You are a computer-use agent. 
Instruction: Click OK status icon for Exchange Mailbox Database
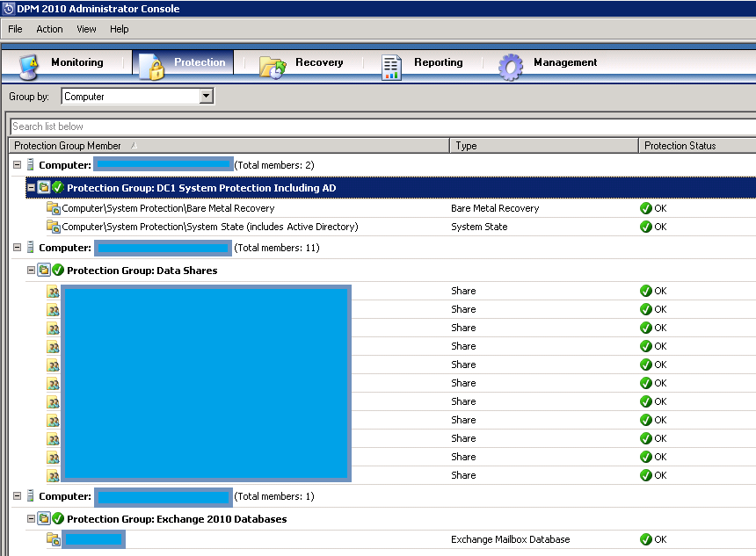tap(645, 539)
